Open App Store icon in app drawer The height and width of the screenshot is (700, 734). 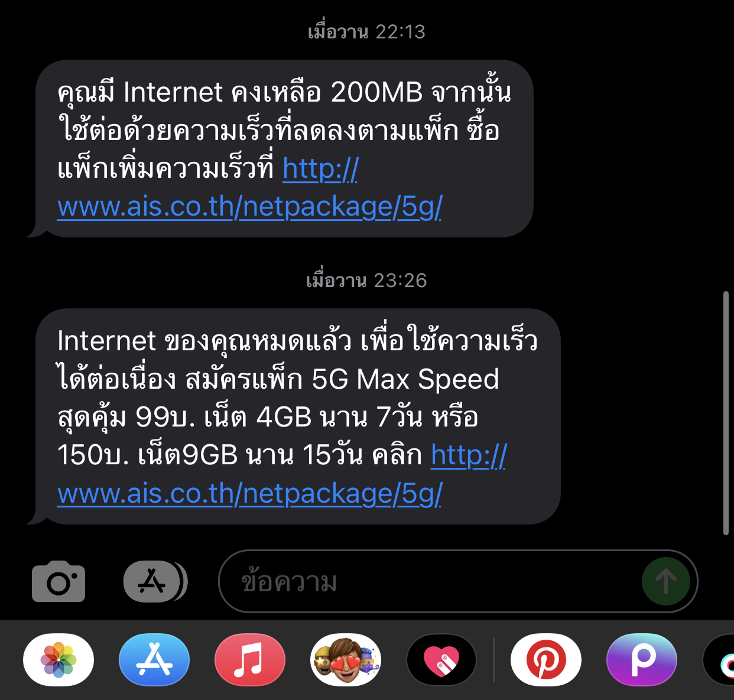pos(154,660)
